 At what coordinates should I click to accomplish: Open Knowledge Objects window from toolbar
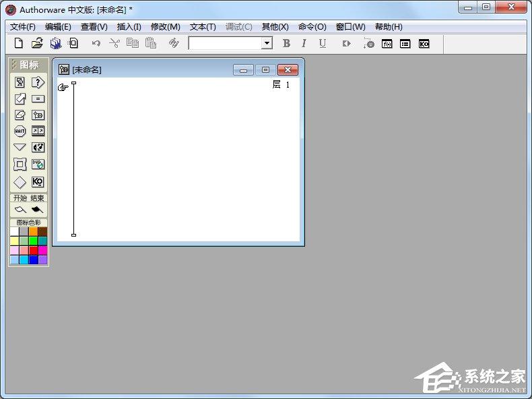point(424,44)
